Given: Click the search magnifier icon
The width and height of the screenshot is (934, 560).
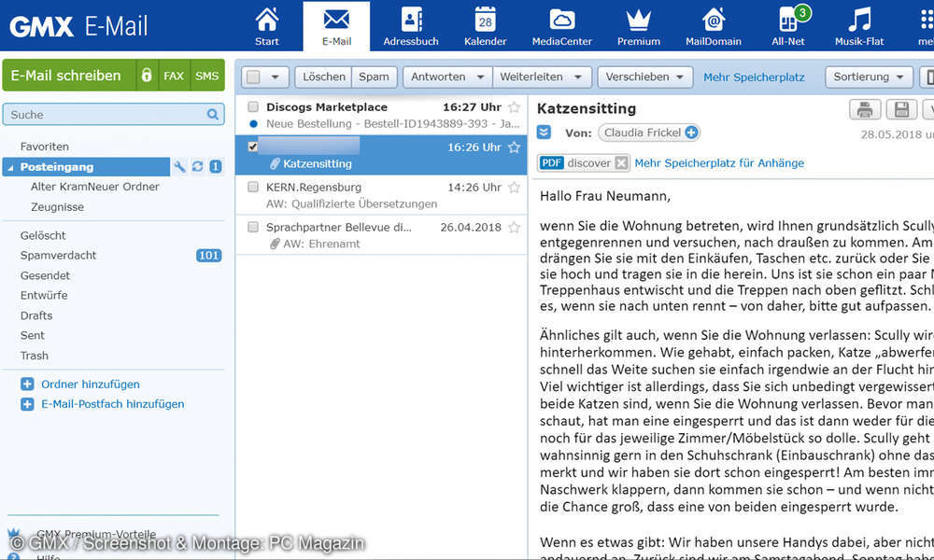Looking at the screenshot, I should 213,114.
